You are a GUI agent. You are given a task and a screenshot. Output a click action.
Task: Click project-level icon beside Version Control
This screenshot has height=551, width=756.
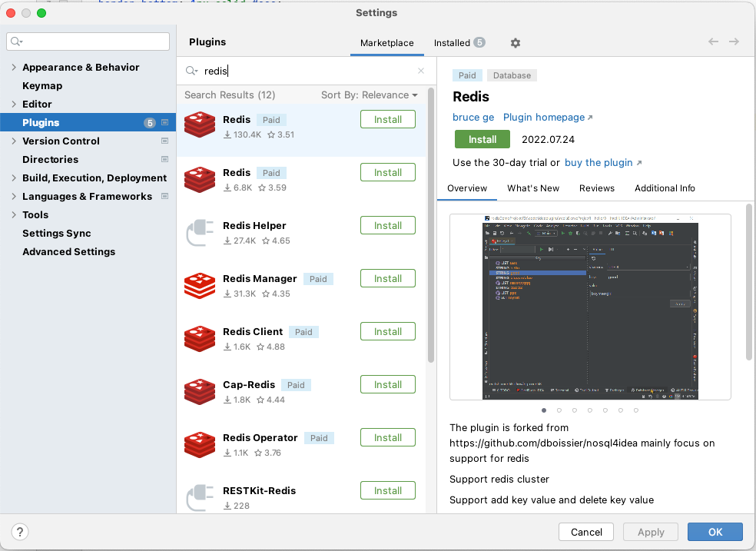point(165,141)
